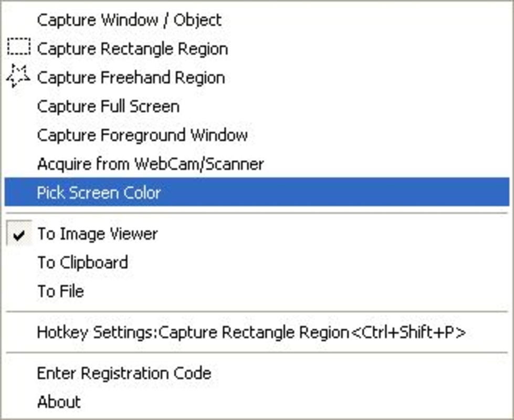The width and height of the screenshot is (514, 420).
Task: Click the <Ctrl+Shift+P> shortcut text
Action: click(407, 333)
